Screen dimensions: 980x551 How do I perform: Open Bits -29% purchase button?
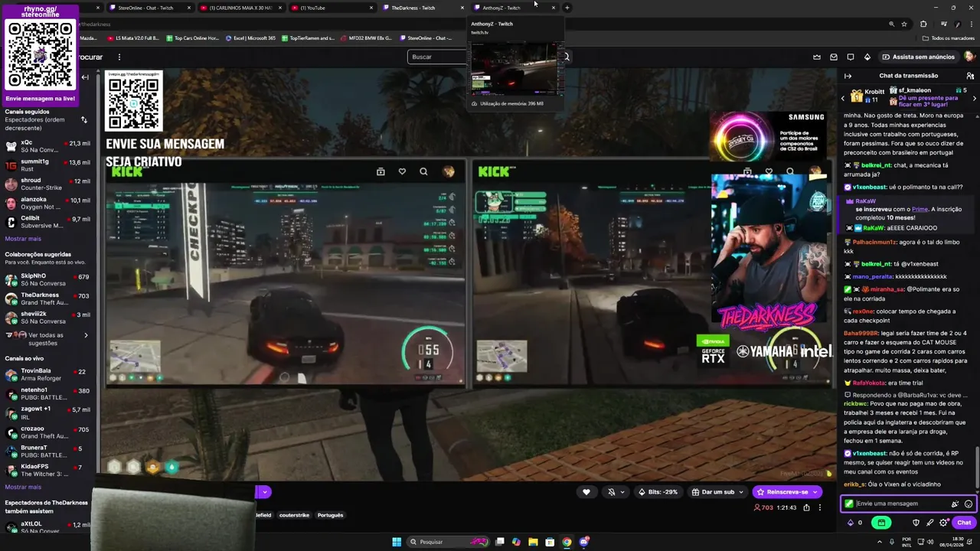[x=658, y=492]
